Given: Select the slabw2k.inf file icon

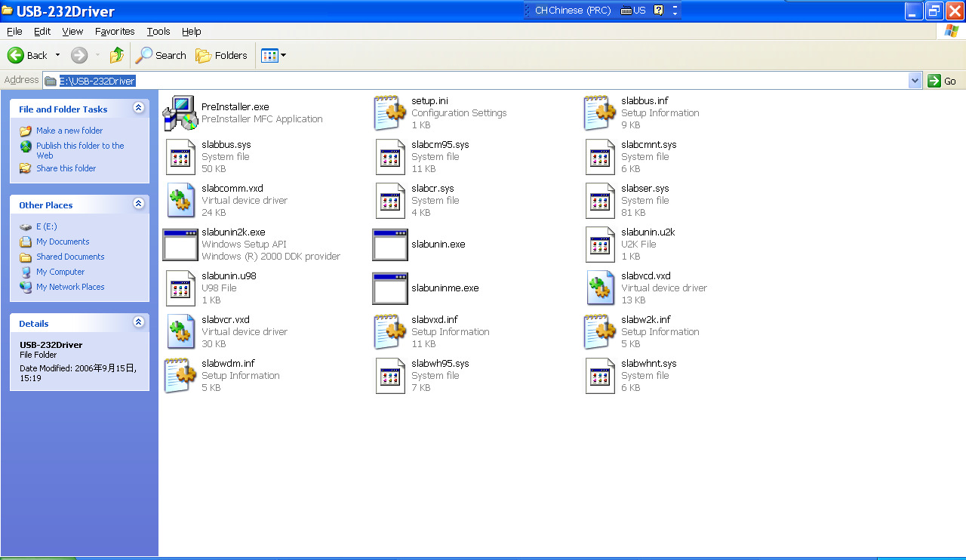Looking at the screenshot, I should coord(600,332).
